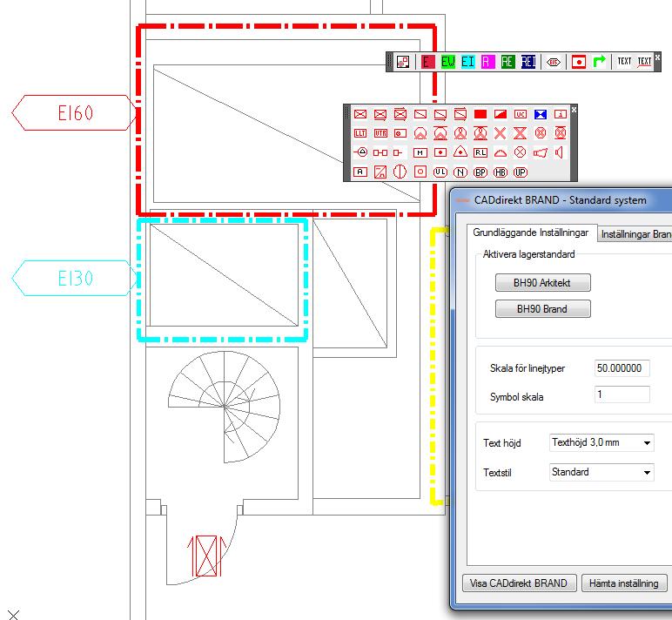
Task: Click the blue bow-tie flag symbol
Action: (x=541, y=114)
